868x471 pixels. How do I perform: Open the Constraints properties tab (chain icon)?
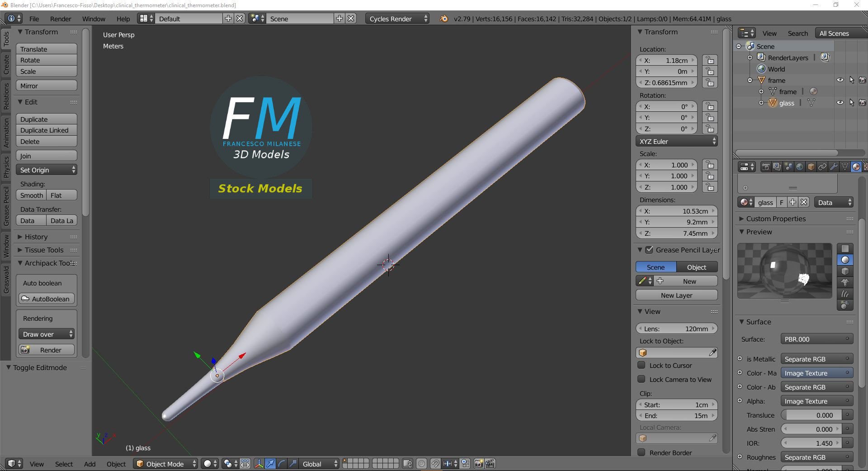tap(822, 167)
